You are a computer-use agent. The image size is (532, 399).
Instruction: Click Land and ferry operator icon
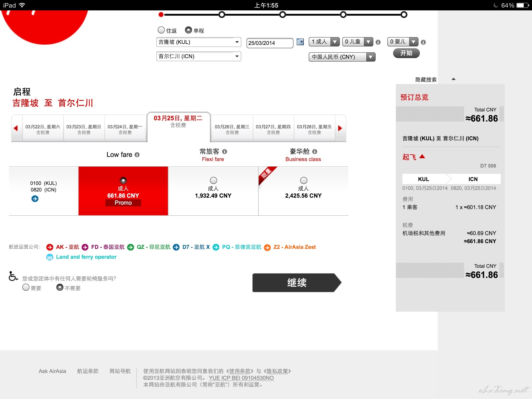(x=50, y=257)
